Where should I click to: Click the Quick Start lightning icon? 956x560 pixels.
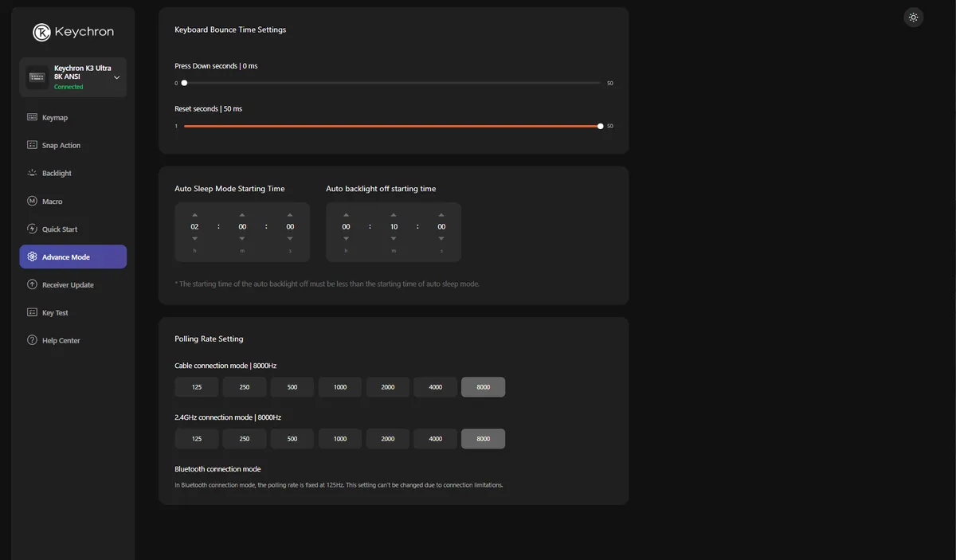32,229
